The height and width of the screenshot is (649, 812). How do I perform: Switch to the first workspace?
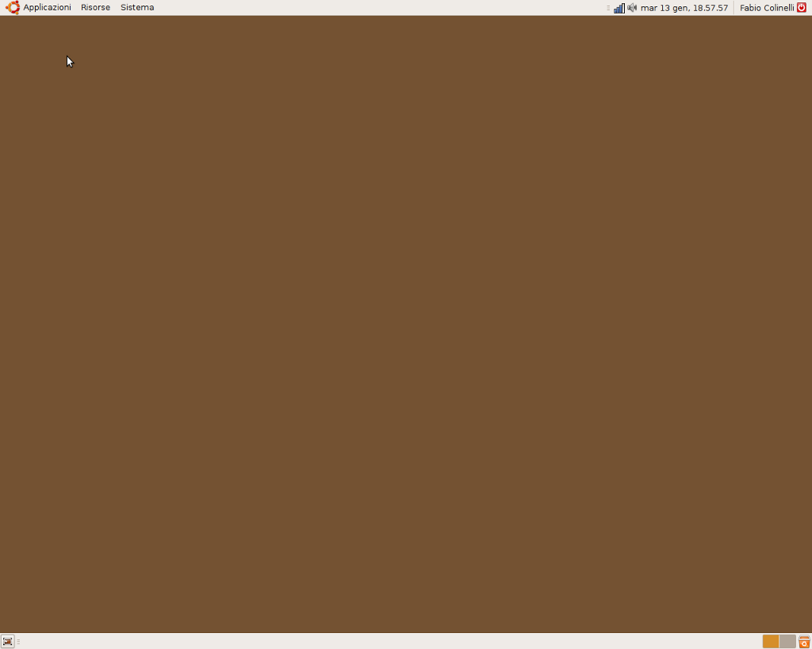771,642
